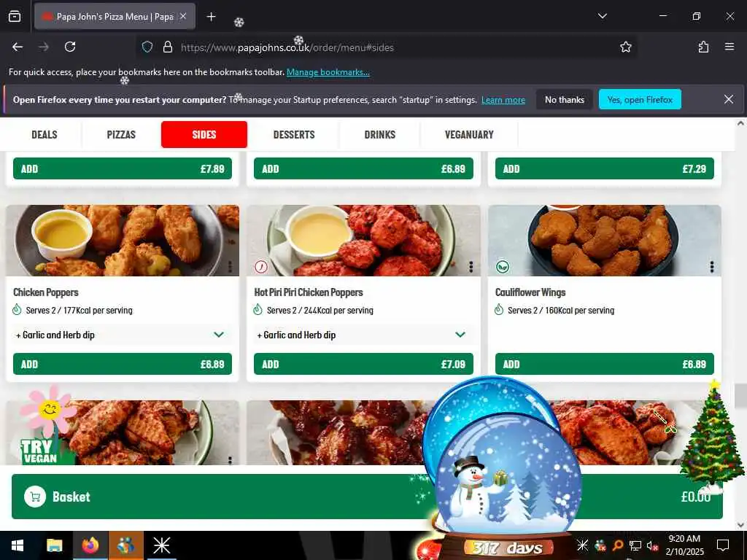Open options dots on Hot Piri Piri Poppers
The image size is (747, 560).
coord(471,267)
